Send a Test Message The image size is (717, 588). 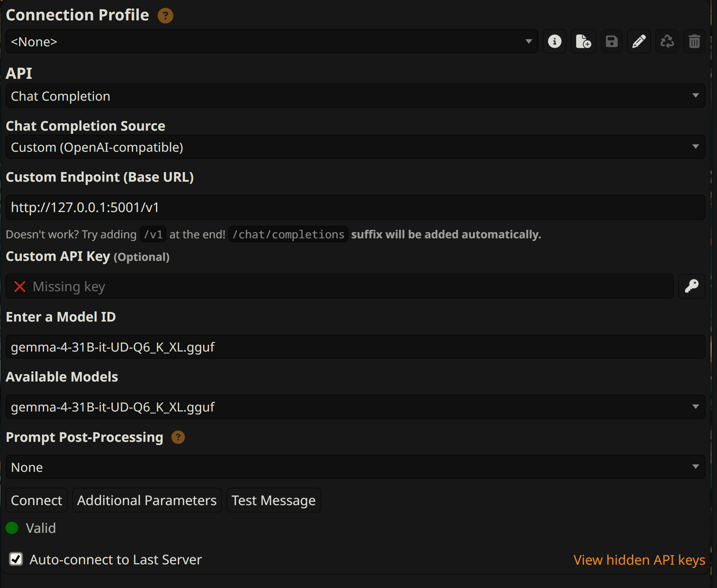pos(273,500)
